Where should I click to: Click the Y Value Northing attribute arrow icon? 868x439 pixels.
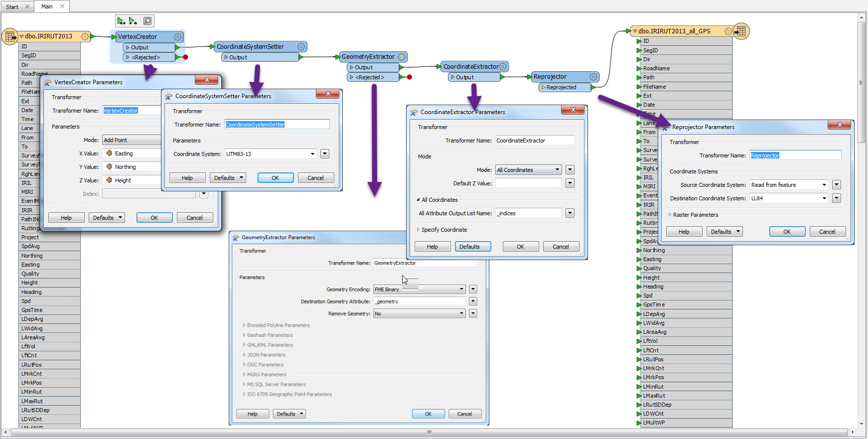pos(109,167)
